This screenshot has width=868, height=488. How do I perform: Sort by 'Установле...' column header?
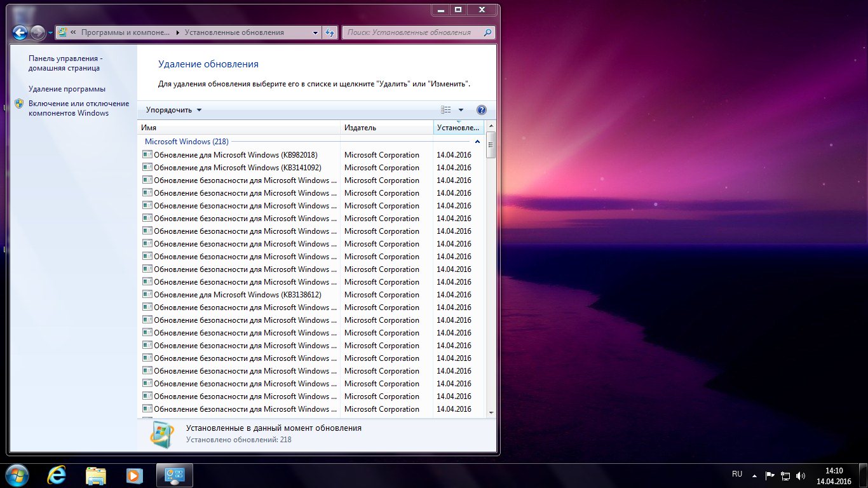click(x=459, y=128)
